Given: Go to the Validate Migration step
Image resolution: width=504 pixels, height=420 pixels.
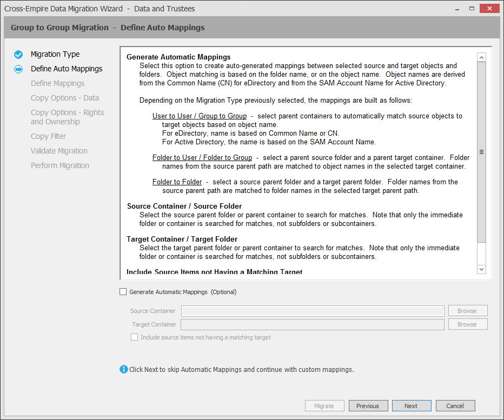Looking at the screenshot, I should [59, 151].
